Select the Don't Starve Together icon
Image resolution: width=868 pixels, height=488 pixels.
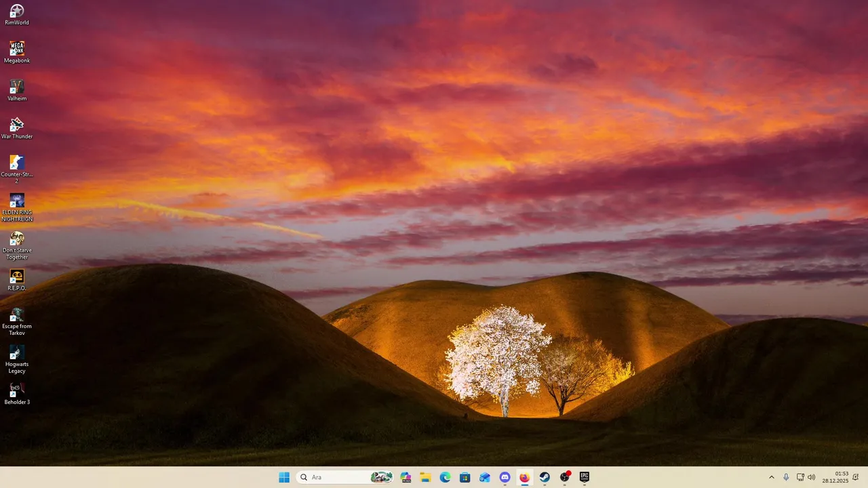pyautogui.click(x=17, y=245)
